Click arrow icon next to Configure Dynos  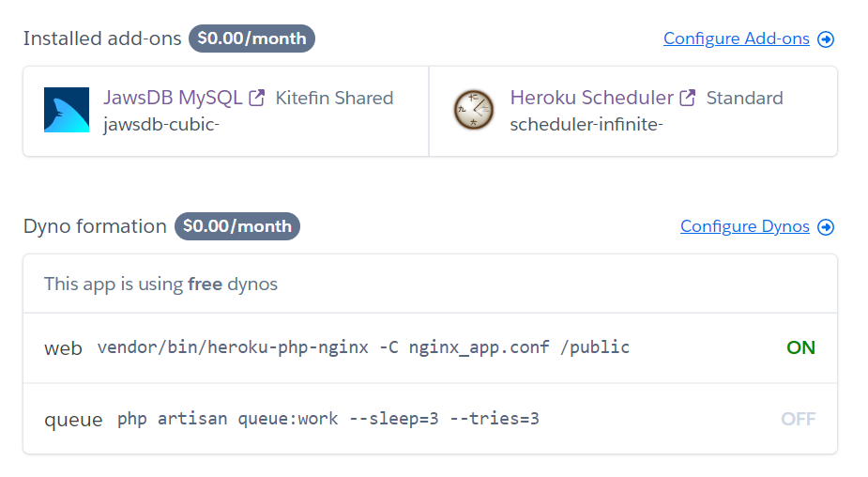826,227
